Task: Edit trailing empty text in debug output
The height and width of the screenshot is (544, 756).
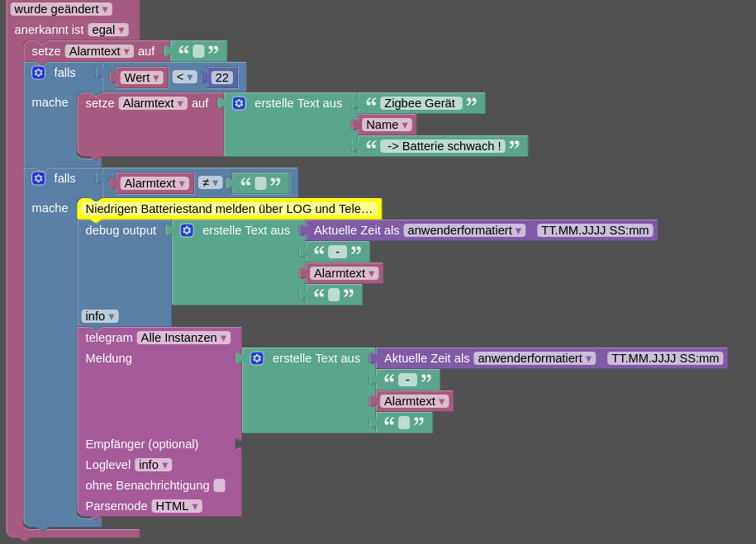Action: [x=334, y=295]
